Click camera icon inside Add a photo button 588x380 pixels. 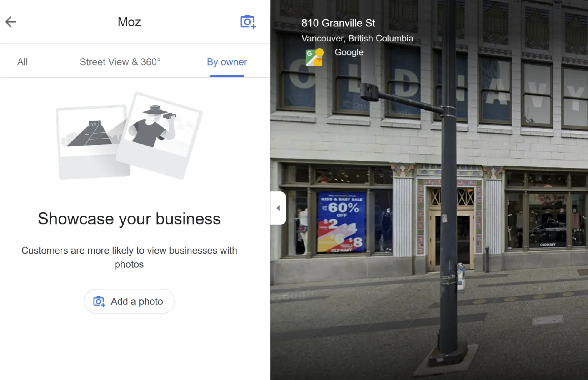99,302
